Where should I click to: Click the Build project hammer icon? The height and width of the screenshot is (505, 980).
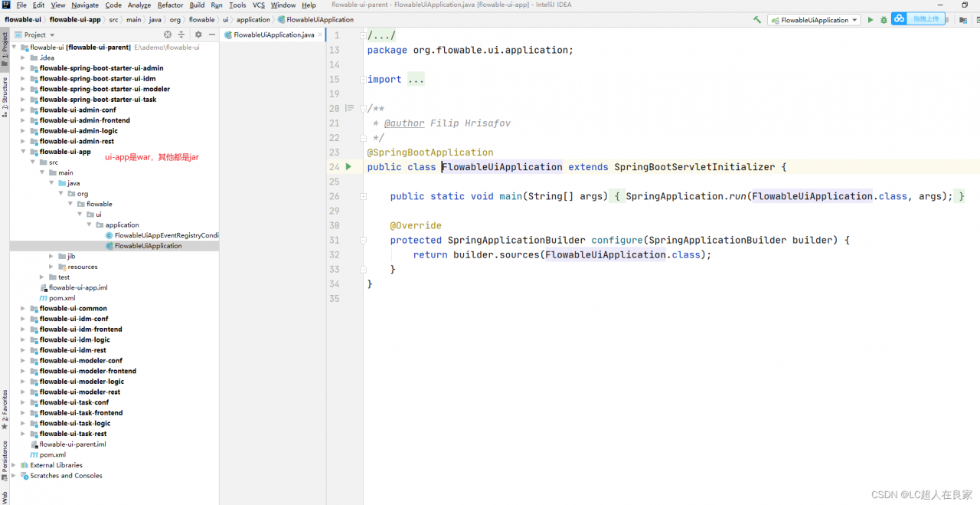[x=757, y=20]
